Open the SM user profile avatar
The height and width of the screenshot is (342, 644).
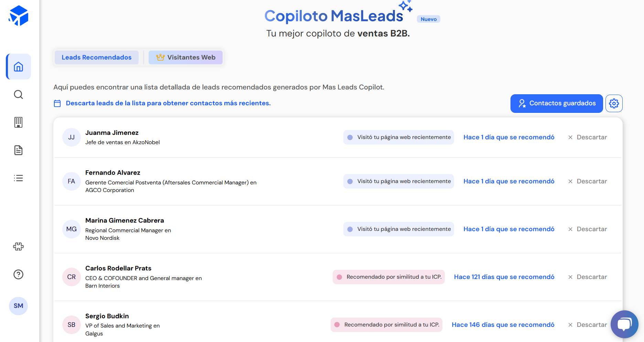click(x=19, y=306)
